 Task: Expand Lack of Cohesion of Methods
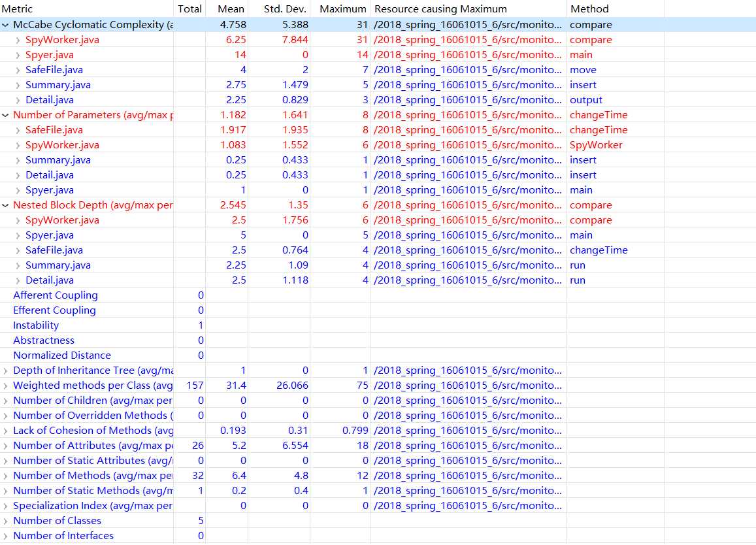pyautogui.click(x=6, y=431)
